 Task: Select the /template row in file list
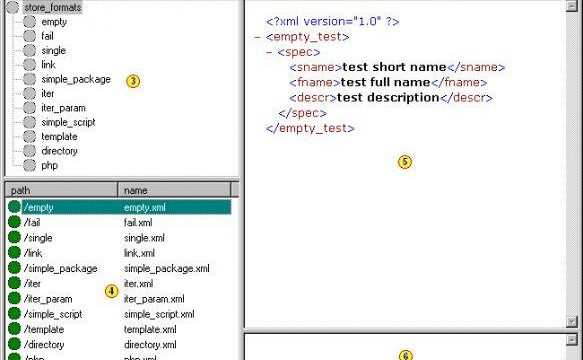(119, 329)
